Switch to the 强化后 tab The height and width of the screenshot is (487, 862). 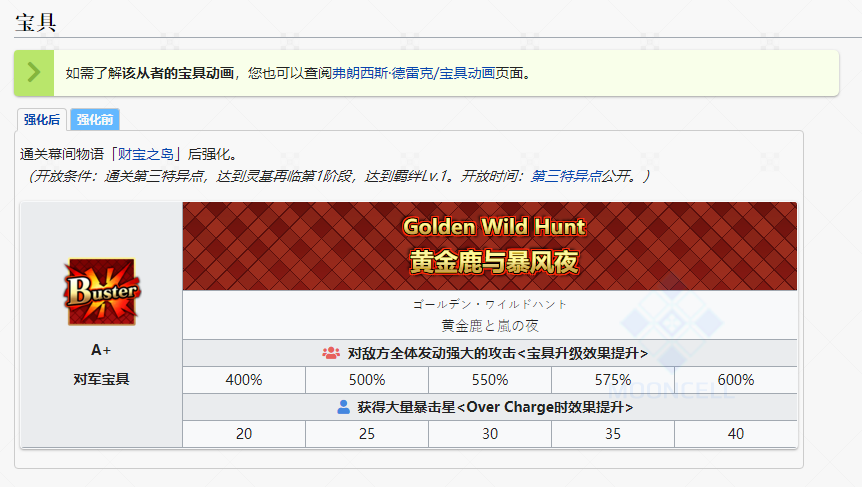click(x=42, y=119)
